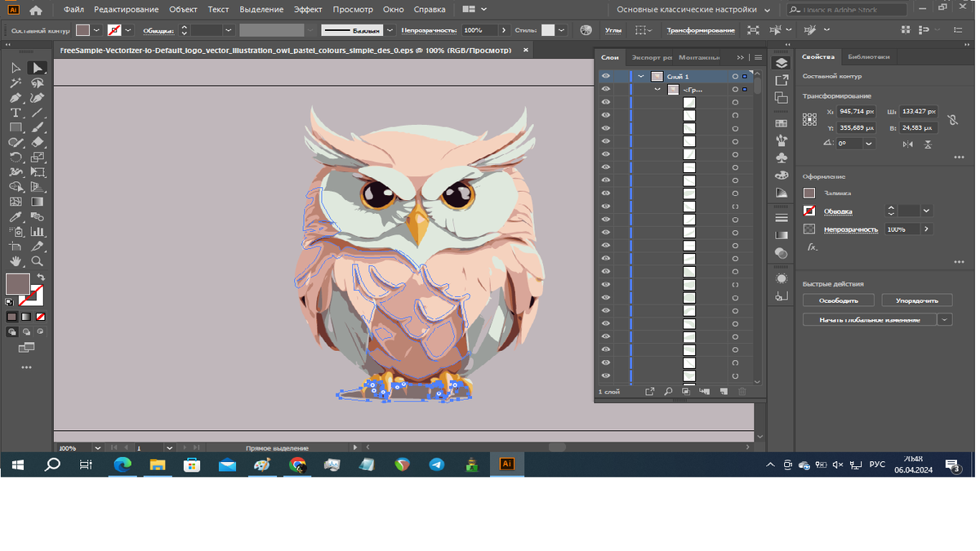980x551 pixels.
Task: Expand the rotation angle dropdown
Action: coord(869,144)
